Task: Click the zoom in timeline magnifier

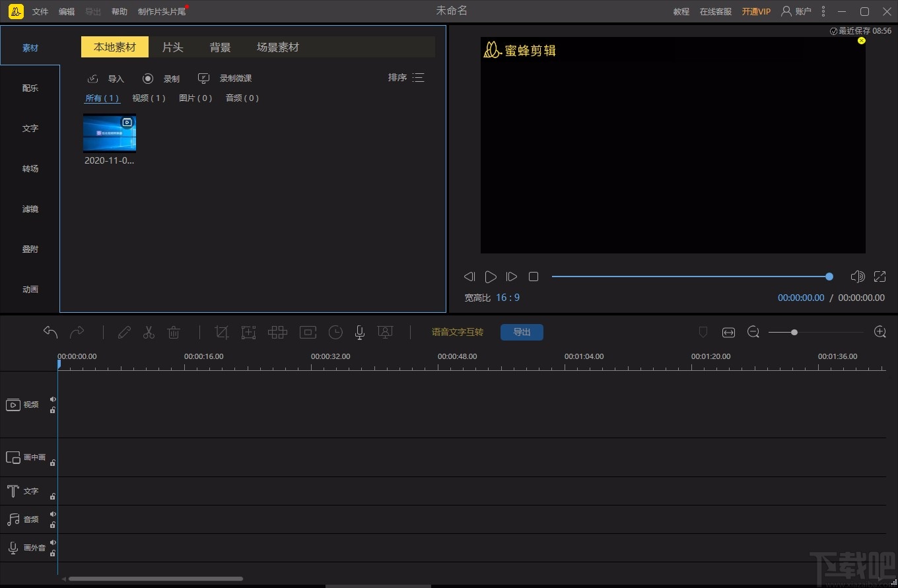Action: (x=880, y=332)
